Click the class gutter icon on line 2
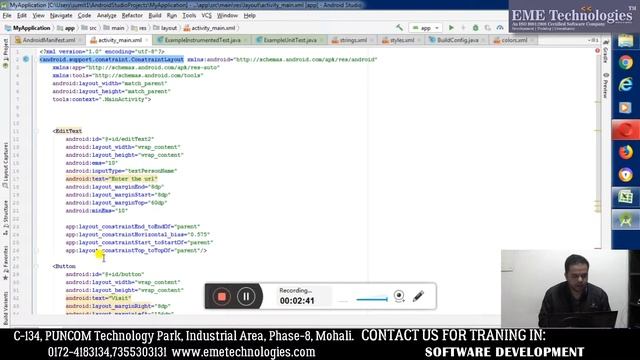The image size is (640, 360). pos(26,59)
